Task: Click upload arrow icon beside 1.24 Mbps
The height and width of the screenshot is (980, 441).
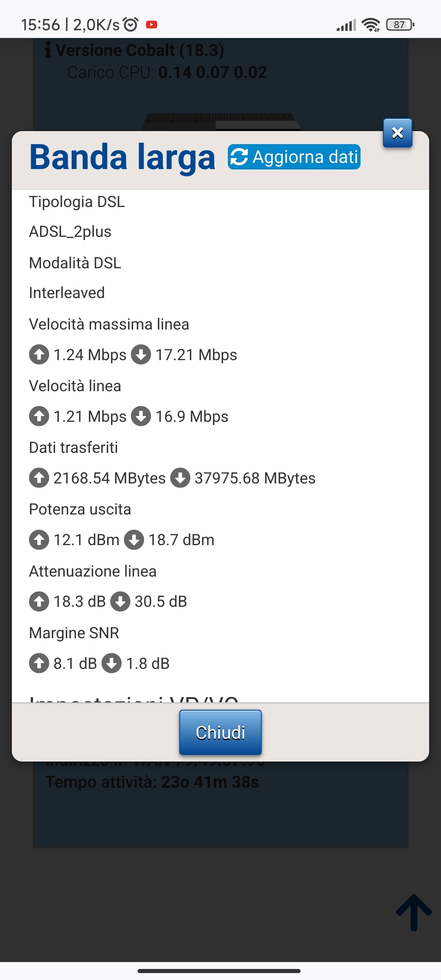Action: [x=39, y=354]
